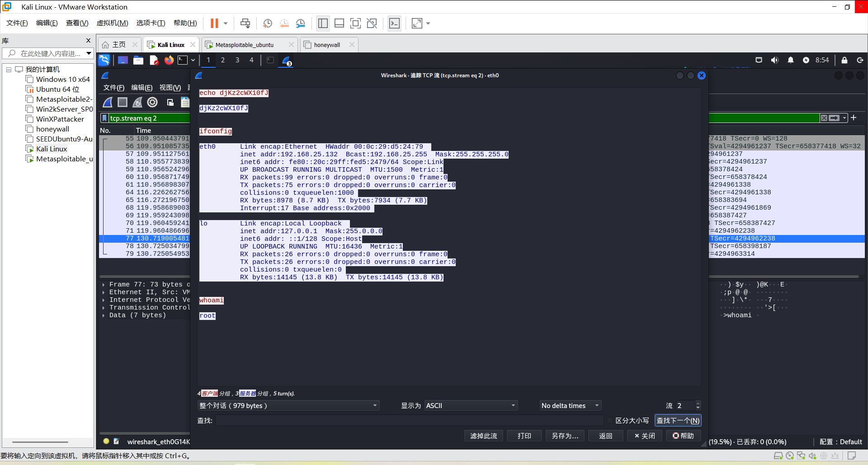The height and width of the screenshot is (465, 868).
Task: Click the Help button in stream dialog
Action: pyautogui.click(x=683, y=436)
